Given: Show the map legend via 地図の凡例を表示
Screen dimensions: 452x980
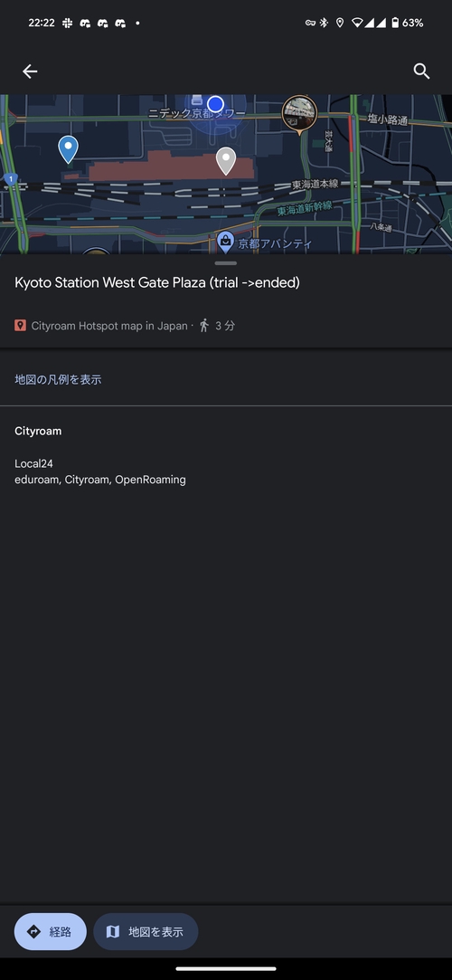Looking at the screenshot, I should click(x=58, y=379).
